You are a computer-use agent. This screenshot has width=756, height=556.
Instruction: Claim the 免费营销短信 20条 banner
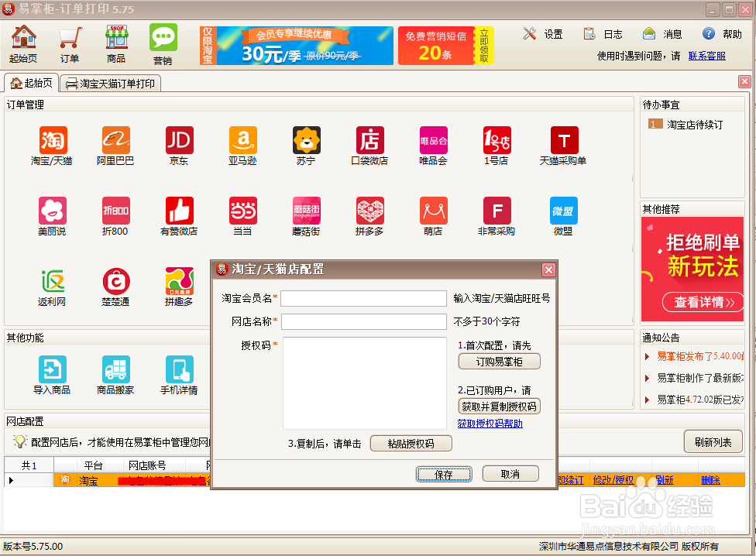(446, 45)
